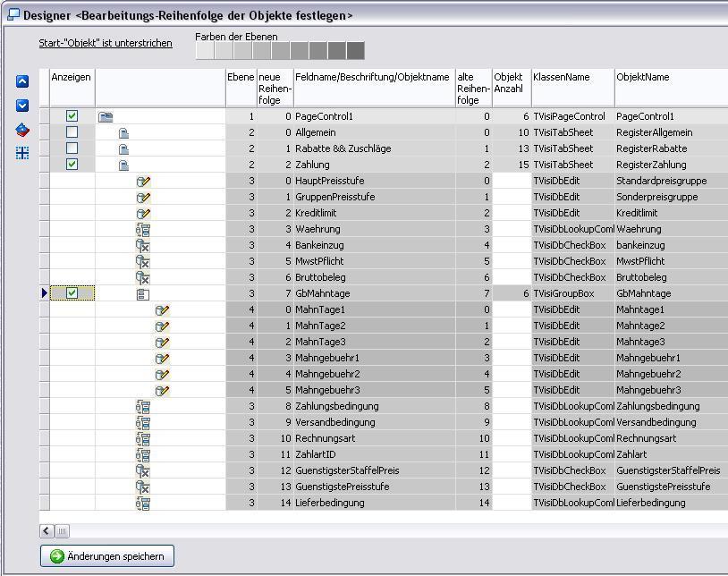Click the move up arrow icon
This screenshot has height=576, width=728.
(22, 81)
